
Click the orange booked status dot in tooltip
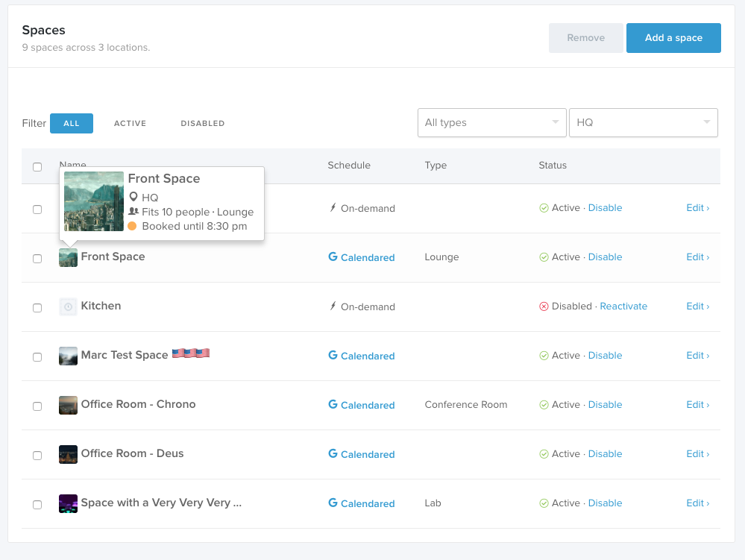pos(133,226)
